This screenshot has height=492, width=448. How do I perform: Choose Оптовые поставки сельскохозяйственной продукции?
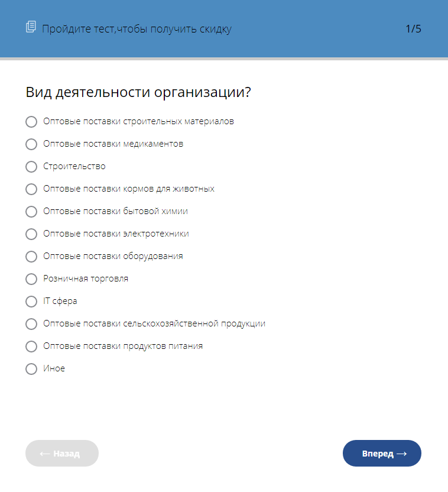(31, 324)
